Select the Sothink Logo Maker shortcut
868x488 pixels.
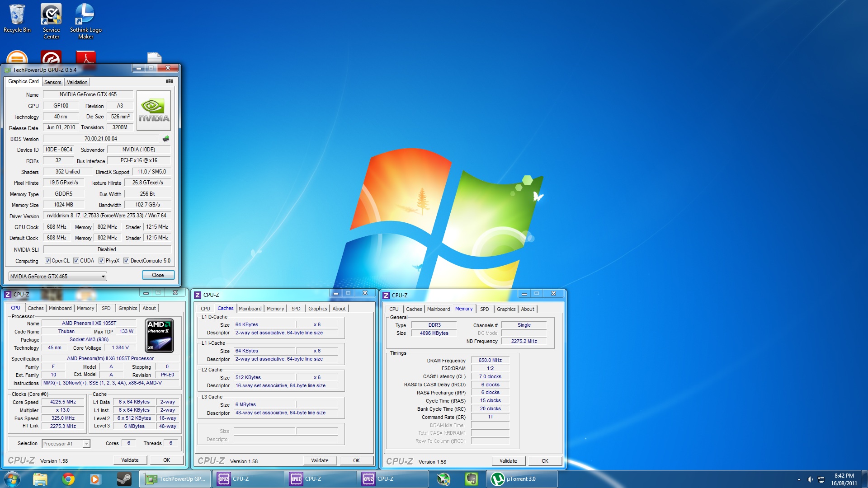click(x=85, y=21)
